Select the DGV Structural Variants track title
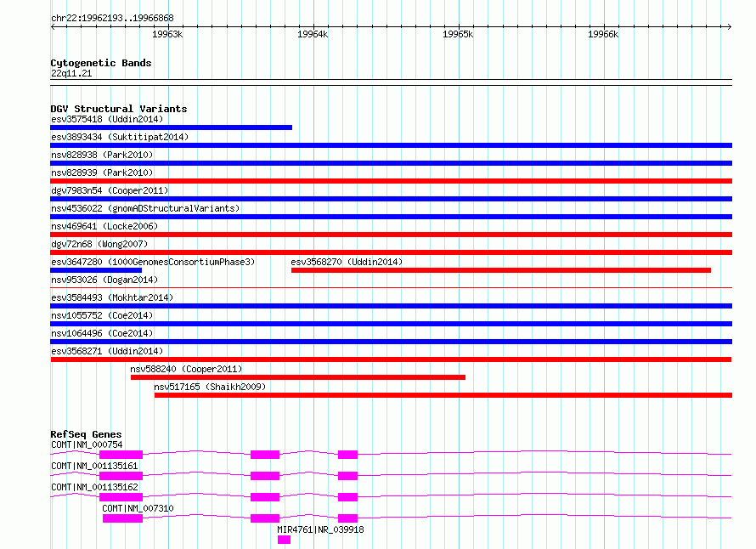756x549 pixels. [x=119, y=109]
